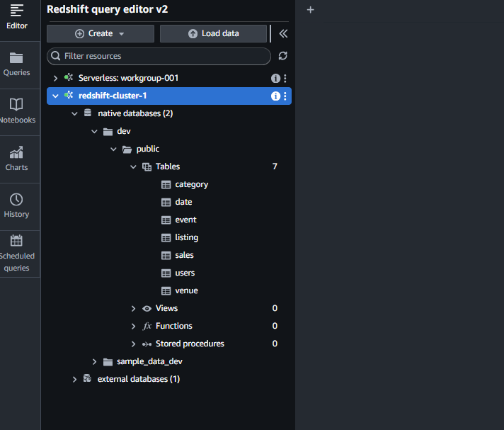Collapse the public schema folder
Screen dimensions: 504x430
tap(113, 149)
